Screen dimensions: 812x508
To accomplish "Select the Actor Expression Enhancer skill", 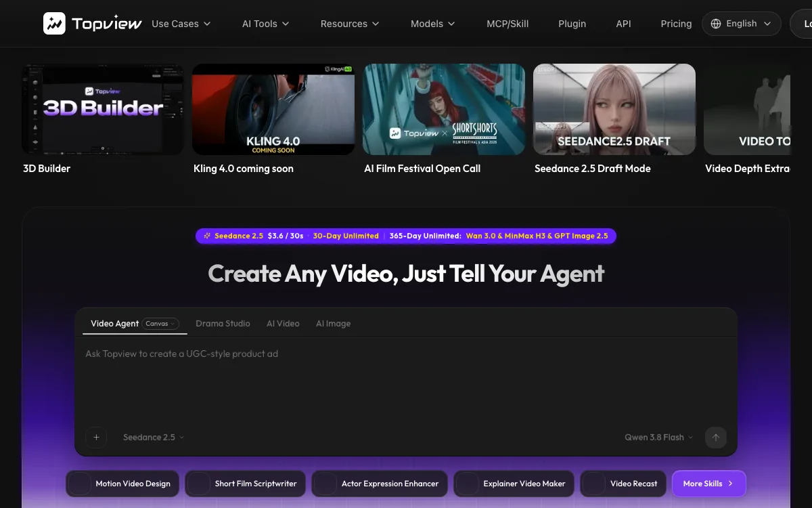I will (380, 484).
